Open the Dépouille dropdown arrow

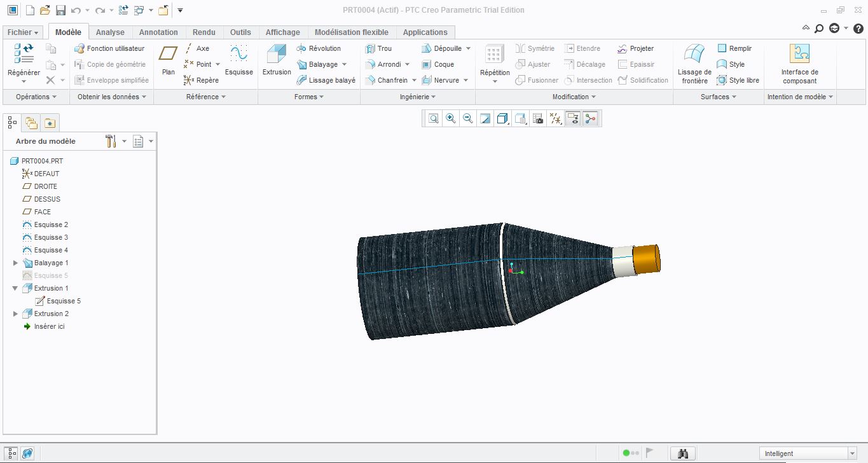468,48
